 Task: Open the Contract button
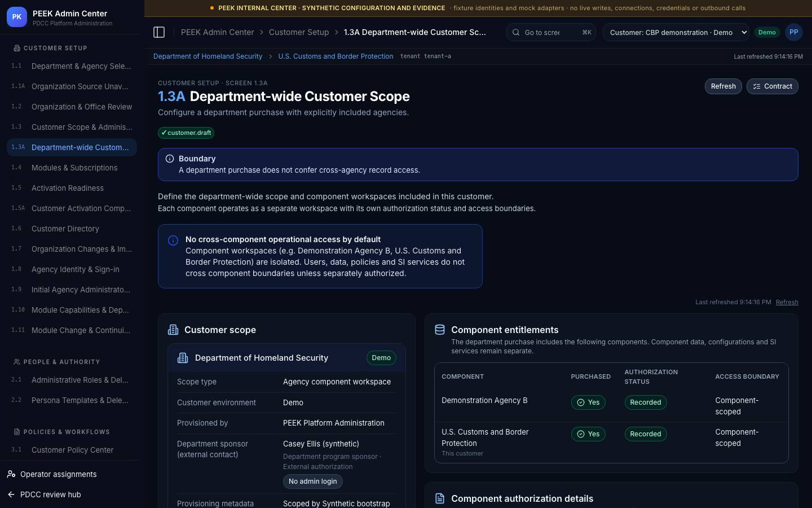(x=772, y=86)
